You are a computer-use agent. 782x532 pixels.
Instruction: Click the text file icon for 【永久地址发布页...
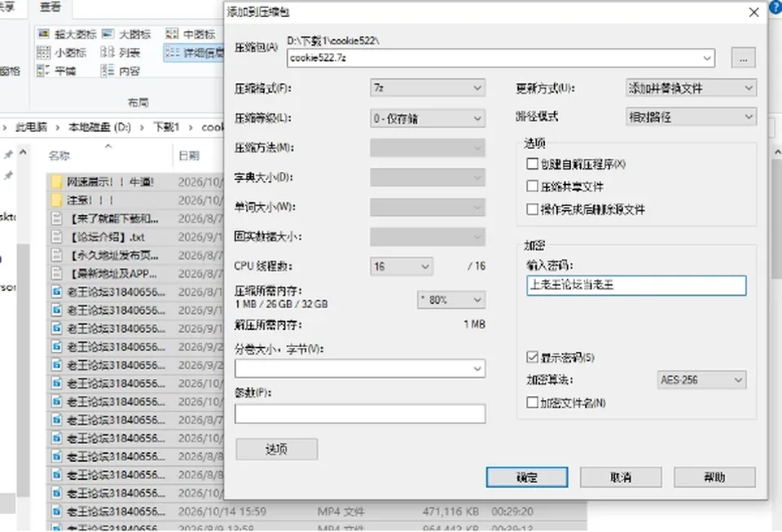tap(57, 255)
